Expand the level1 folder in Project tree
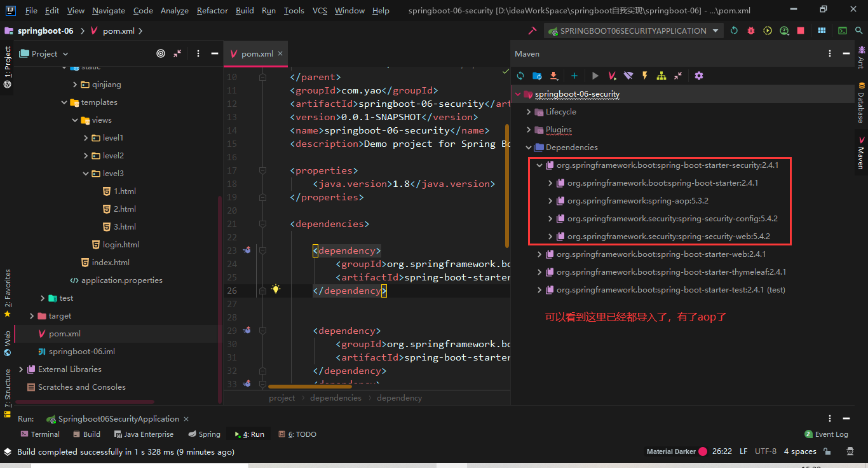Screen dimensions: 868x468 click(86, 138)
